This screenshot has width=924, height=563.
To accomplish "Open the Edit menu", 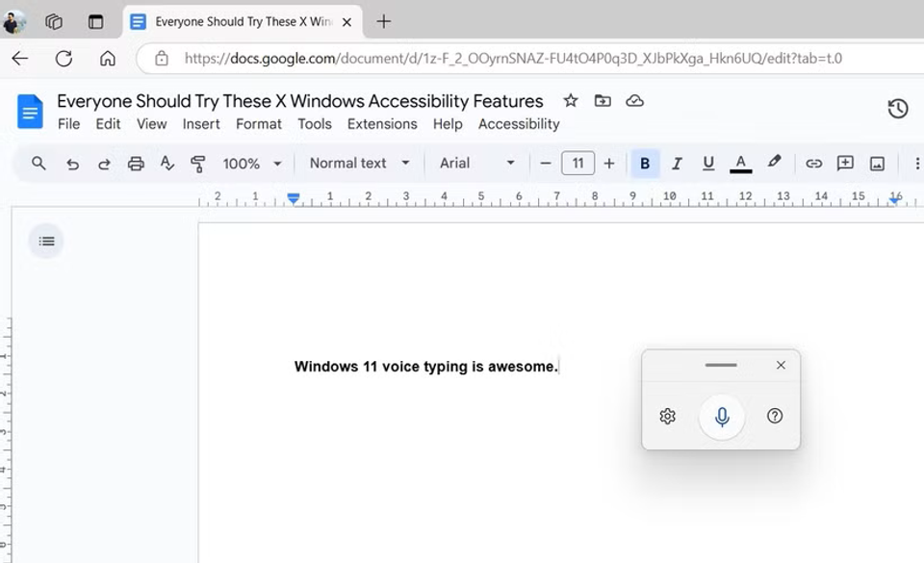I will (x=108, y=124).
